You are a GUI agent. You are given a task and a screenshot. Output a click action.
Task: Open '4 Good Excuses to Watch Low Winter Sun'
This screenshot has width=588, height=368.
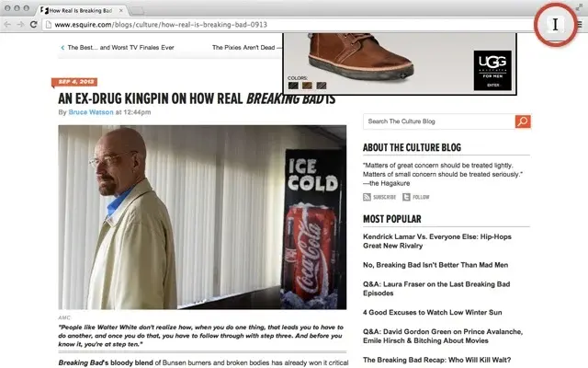click(x=432, y=313)
